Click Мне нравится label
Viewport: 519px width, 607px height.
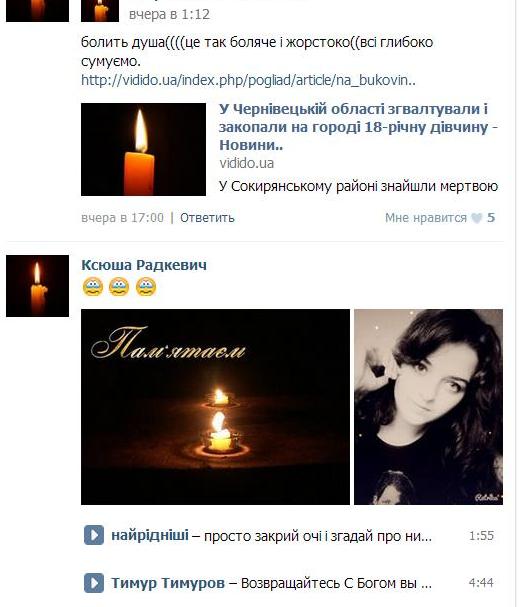[x=426, y=218]
